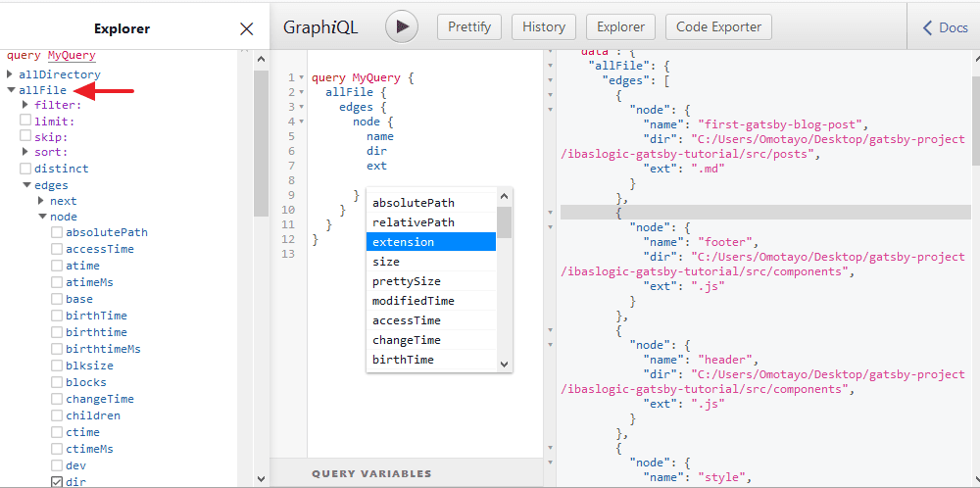The height and width of the screenshot is (488, 980).
Task: Expand the next field under edges
Action: pos(41,201)
